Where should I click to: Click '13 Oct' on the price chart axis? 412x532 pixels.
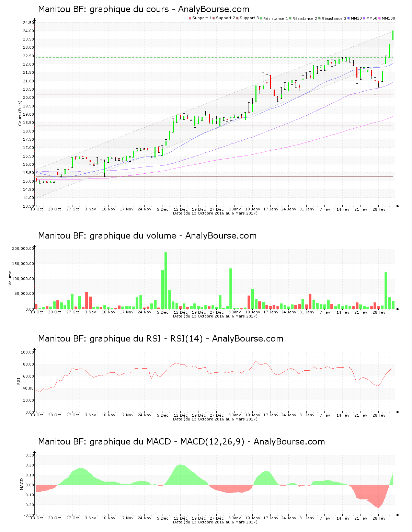(x=37, y=209)
